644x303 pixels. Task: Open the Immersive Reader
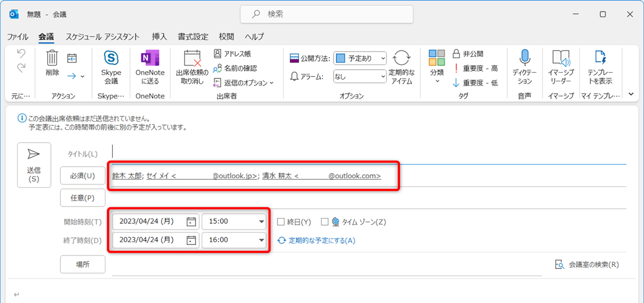pyautogui.click(x=561, y=59)
